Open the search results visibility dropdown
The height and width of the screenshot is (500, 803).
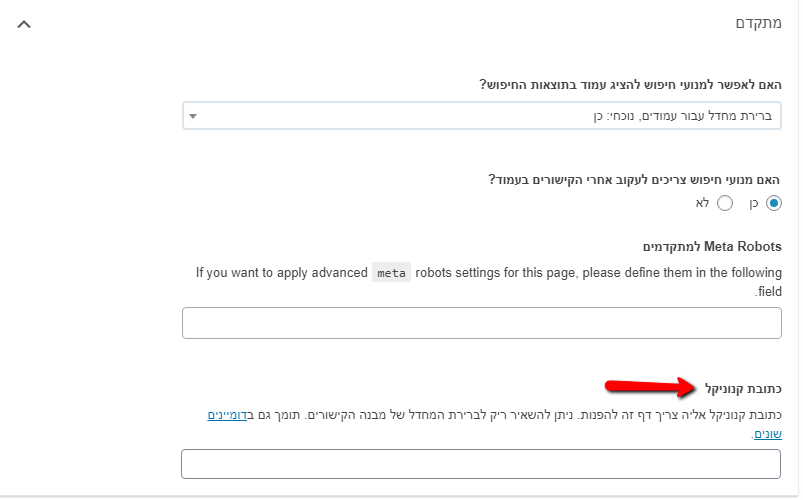click(x=481, y=116)
